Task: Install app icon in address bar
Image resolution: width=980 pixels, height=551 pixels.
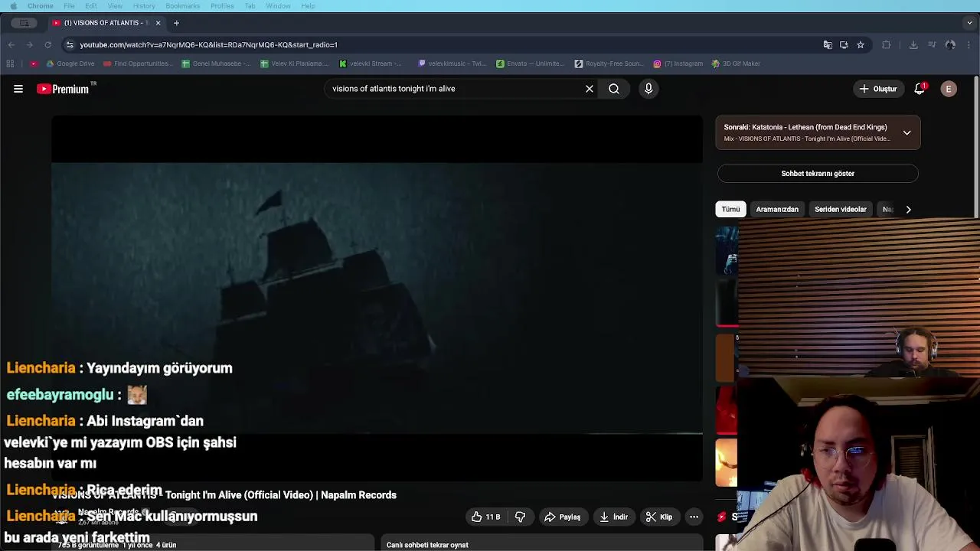Action: tap(844, 44)
